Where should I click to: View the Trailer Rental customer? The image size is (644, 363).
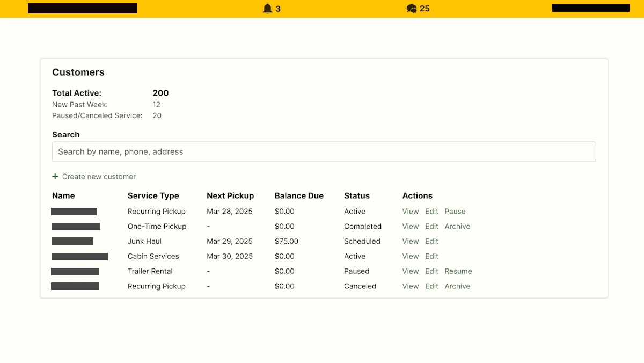click(411, 272)
